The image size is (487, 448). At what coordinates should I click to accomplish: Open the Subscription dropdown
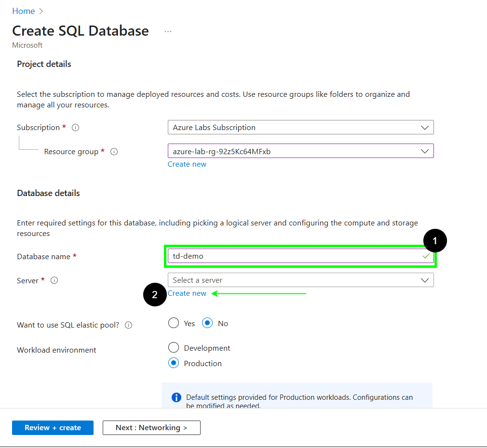point(300,128)
